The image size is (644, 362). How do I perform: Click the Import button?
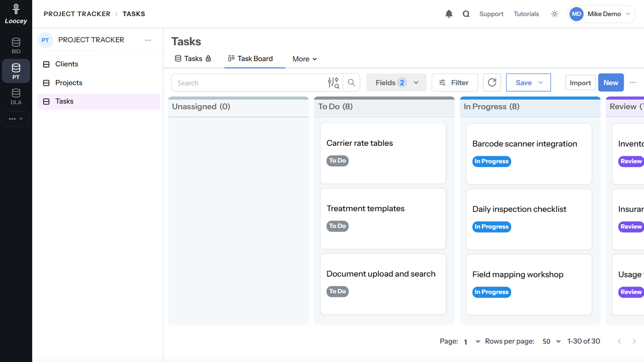click(580, 83)
